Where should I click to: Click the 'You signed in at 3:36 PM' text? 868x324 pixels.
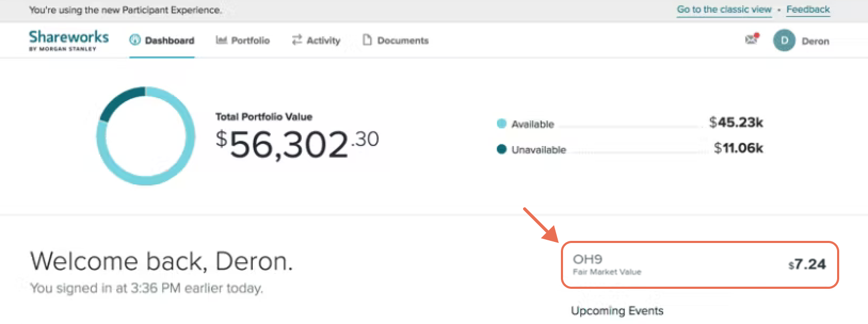[x=147, y=288]
